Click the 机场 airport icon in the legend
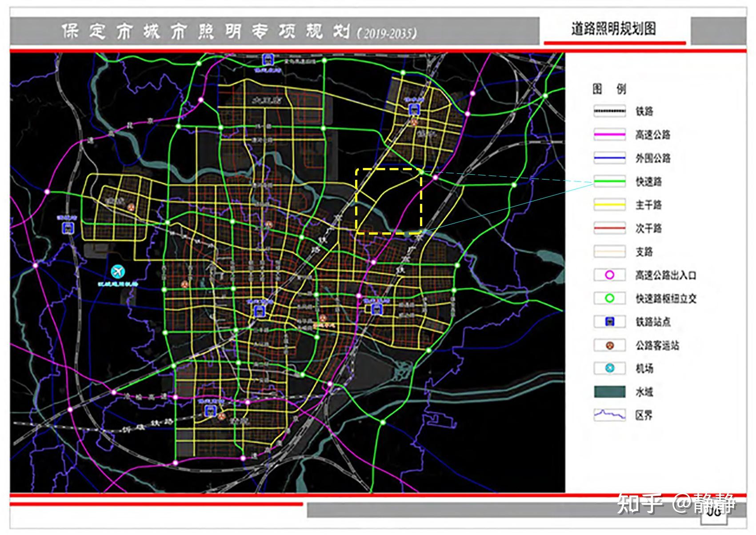The height and width of the screenshot is (535, 756). click(610, 368)
